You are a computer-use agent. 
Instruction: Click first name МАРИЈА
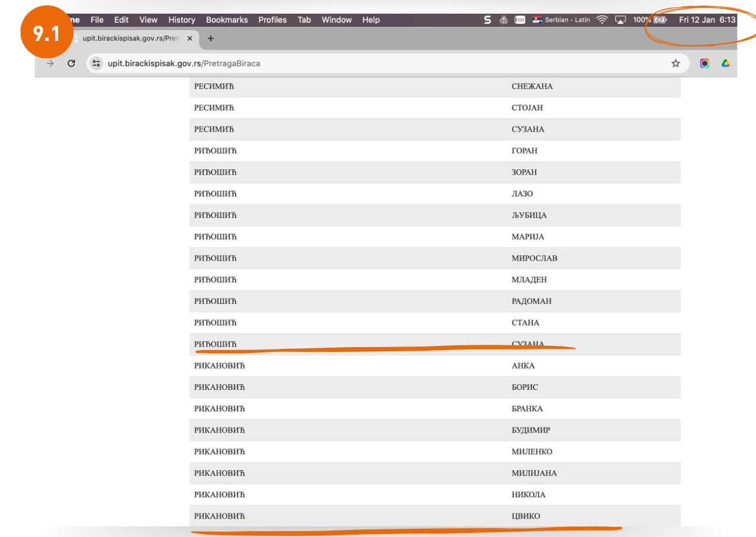click(528, 237)
